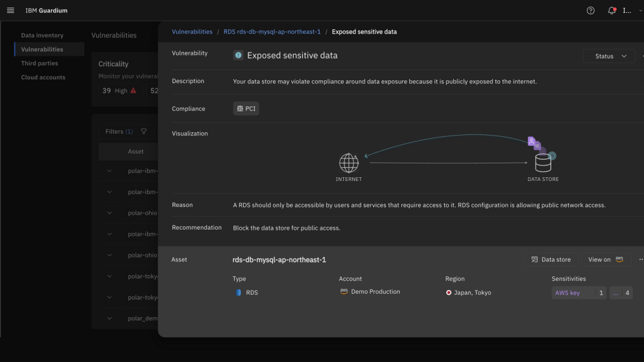Click the IBM Guardium title
644x362 pixels.
(47, 10)
